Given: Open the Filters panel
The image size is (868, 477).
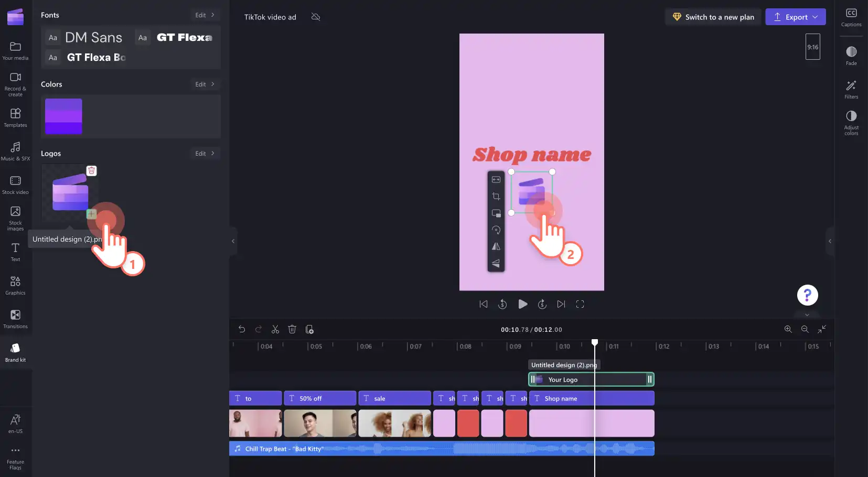Looking at the screenshot, I should 851,89.
